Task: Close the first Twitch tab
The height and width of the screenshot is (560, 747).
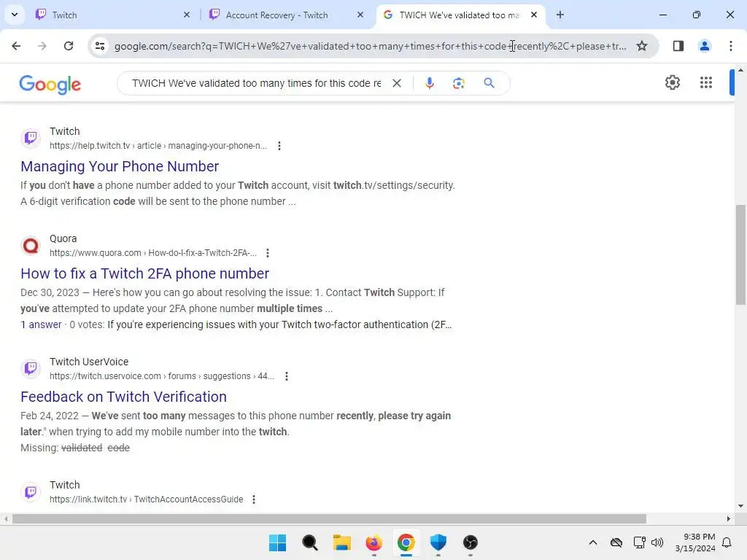Action: [x=187, y=15]
